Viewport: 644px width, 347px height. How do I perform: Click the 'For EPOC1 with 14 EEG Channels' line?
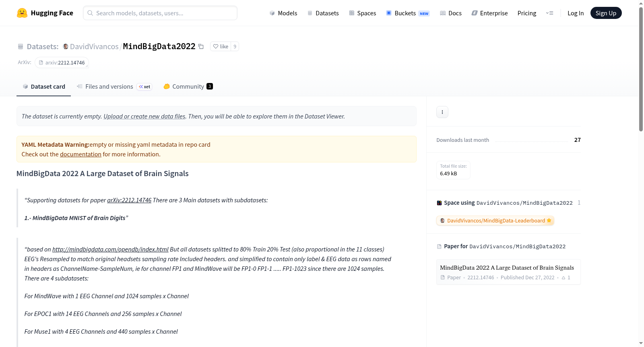pyautogui.click(x=103, y=314)
